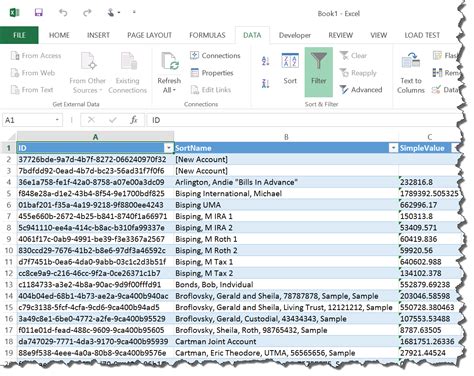The width and height of the screenshot is (474, 376).
Task: Import data From Access
Action: (x=36, y=56)
